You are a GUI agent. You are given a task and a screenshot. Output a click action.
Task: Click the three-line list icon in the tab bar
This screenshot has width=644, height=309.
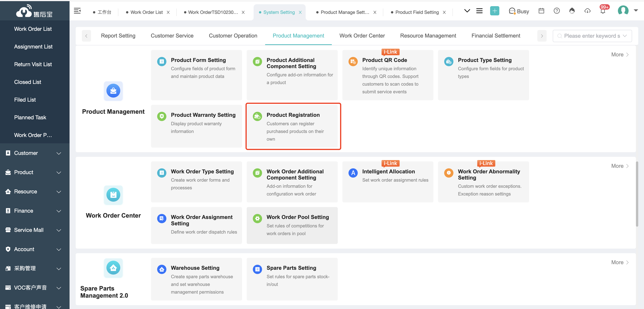(x=479, y=11)
